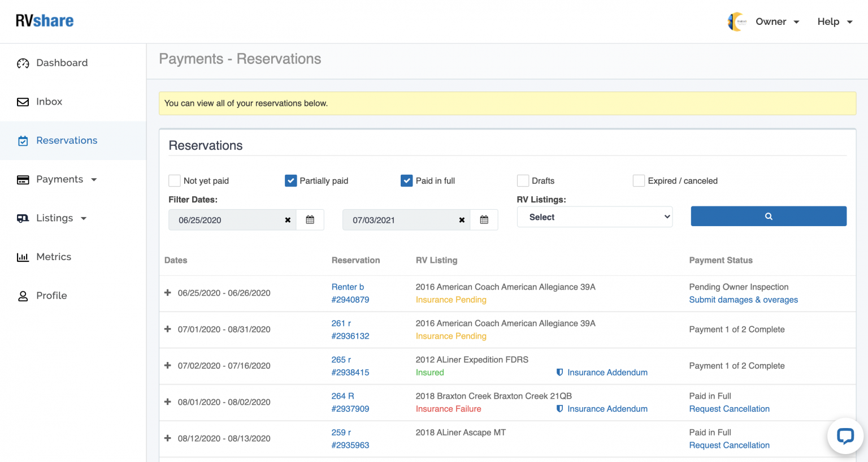Open the Inbox envelope icon

[x=23, y=102]
